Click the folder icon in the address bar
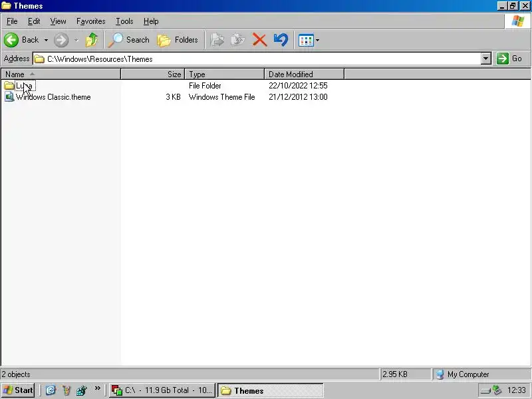This screenshot has width=532, height=399. click(x=39, y=59)
